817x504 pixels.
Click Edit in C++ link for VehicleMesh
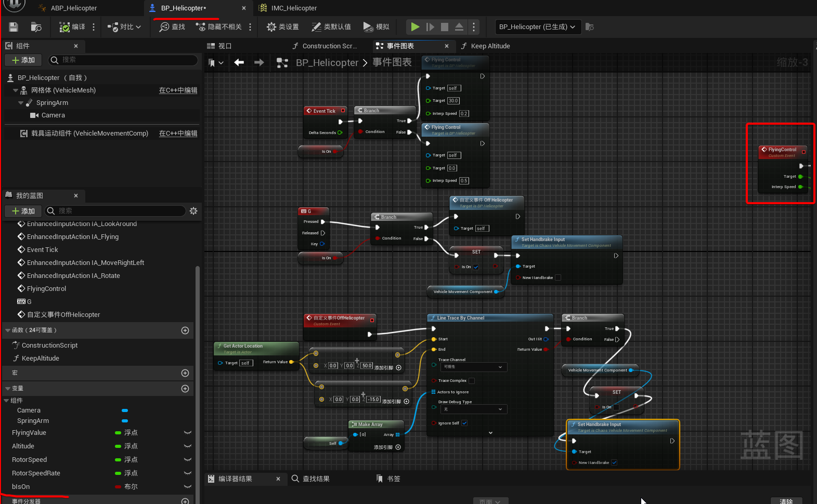tap(178, 90)
